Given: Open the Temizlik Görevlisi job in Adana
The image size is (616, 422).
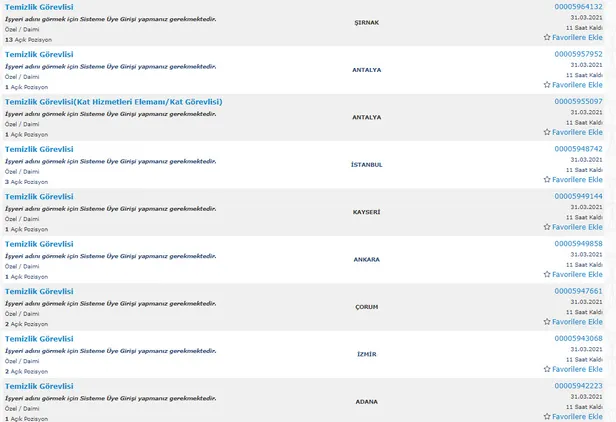Looking at the screenshot, I should pyautogui.click(x=39, y=386).
